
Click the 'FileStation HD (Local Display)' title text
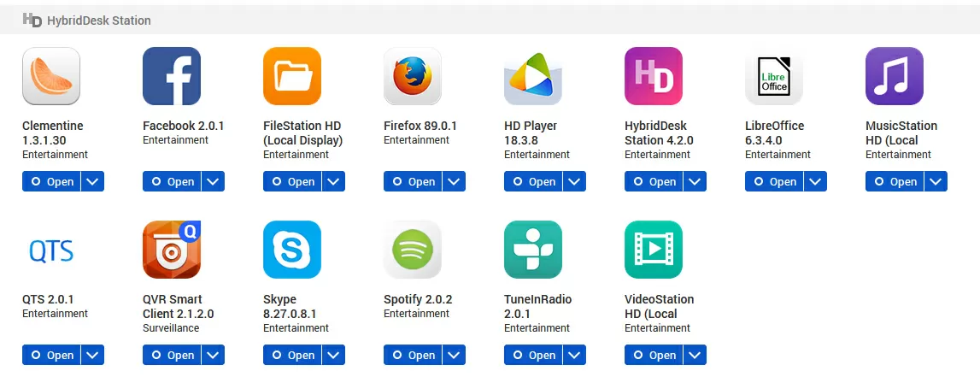click(303, 133)
